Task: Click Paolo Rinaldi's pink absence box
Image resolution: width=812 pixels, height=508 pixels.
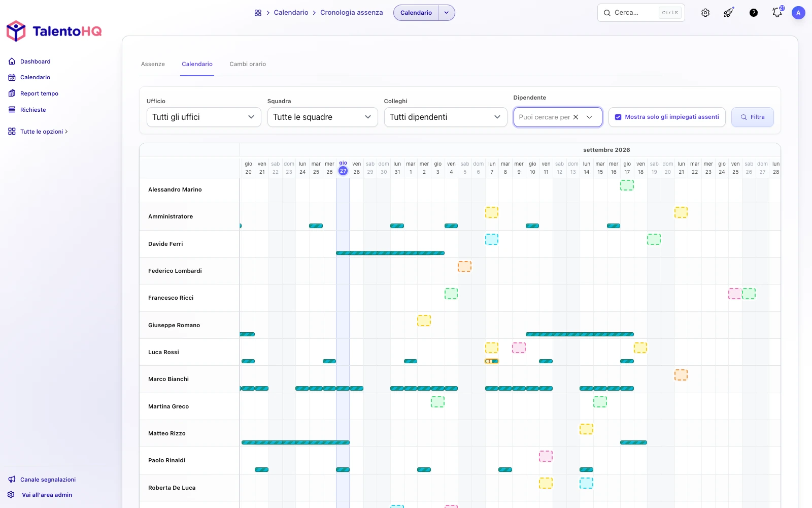Action: pyautogui.click(x=546, y=456)
